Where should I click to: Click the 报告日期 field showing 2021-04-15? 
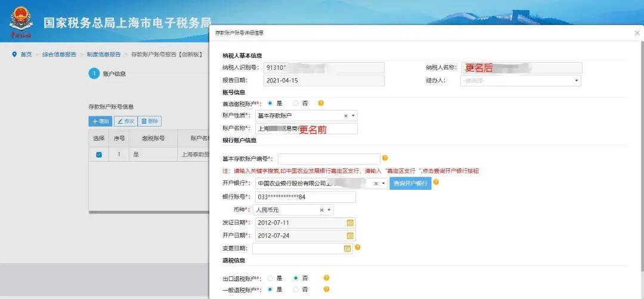pos(324,81)
